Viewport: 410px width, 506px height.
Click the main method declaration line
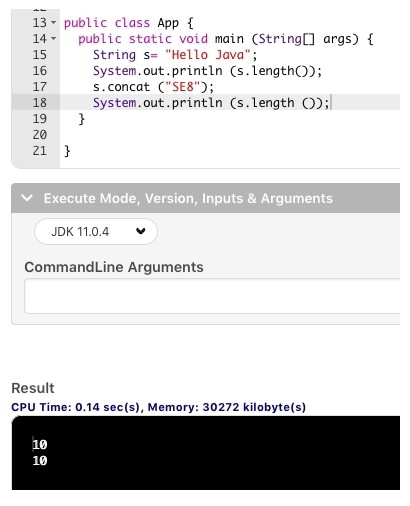click(226, 39)
